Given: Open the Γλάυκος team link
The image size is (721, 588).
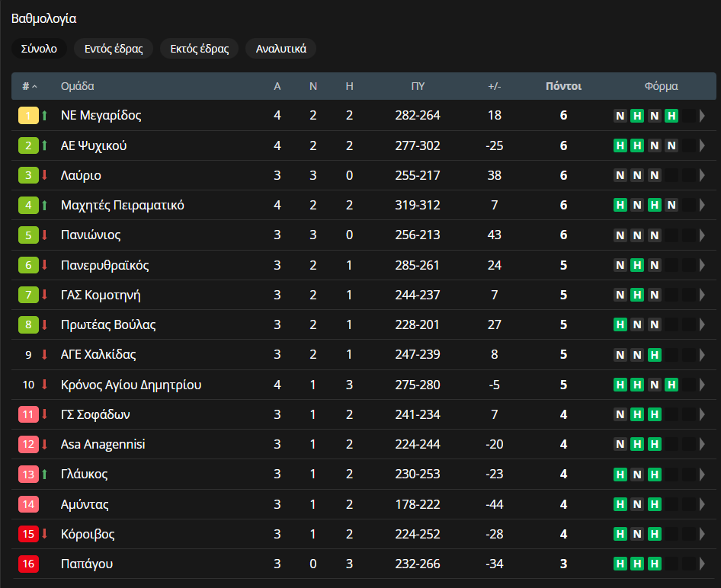Looking at the screenshot, I should [84, 474].
